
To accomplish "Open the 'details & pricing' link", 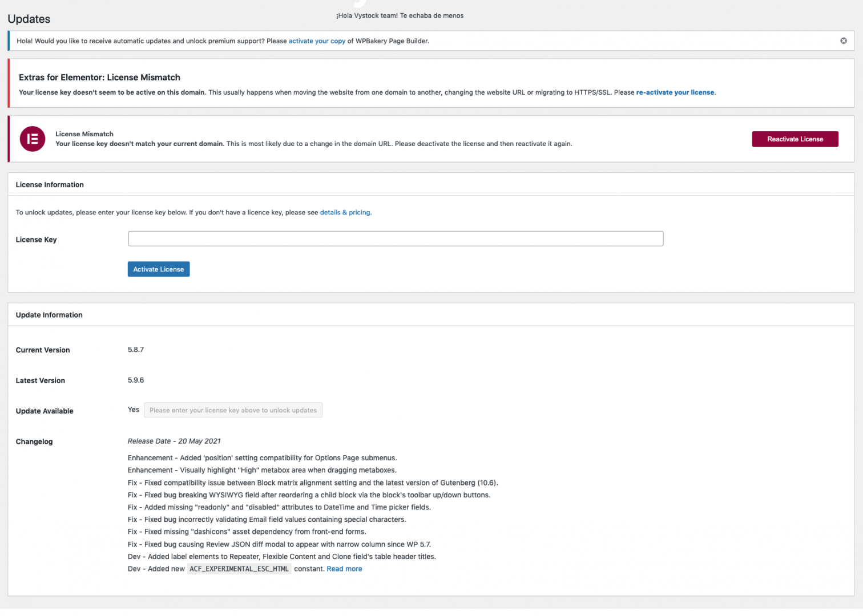I will click(x=345, y=213).
